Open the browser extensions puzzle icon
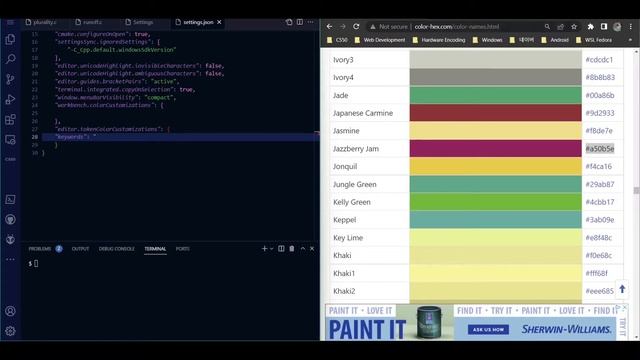 (x=591, y=27)
